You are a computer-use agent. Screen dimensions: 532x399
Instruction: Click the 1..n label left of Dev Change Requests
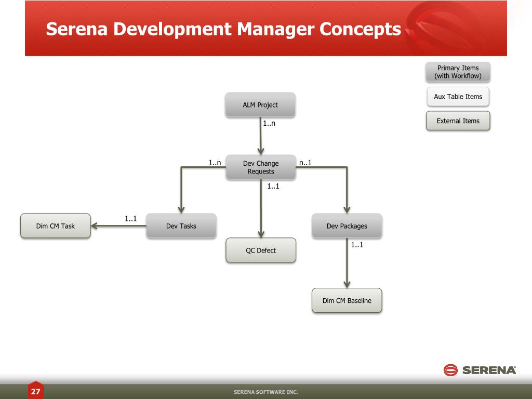pos(215,163)
